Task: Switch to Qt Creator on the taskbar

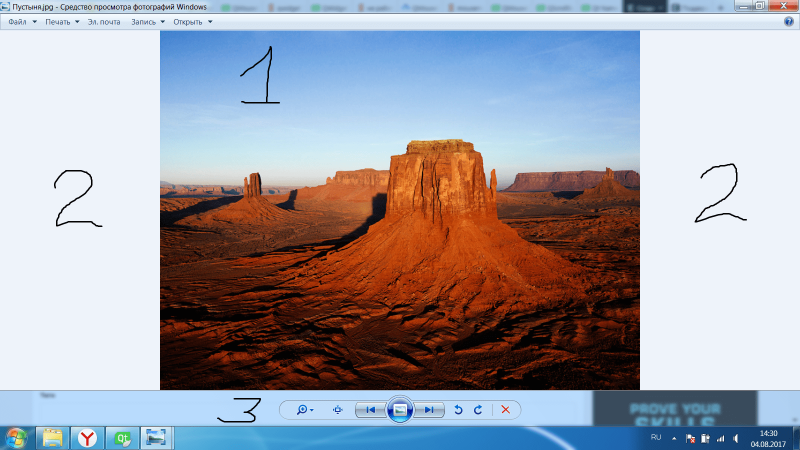Action: click(122, 438)
